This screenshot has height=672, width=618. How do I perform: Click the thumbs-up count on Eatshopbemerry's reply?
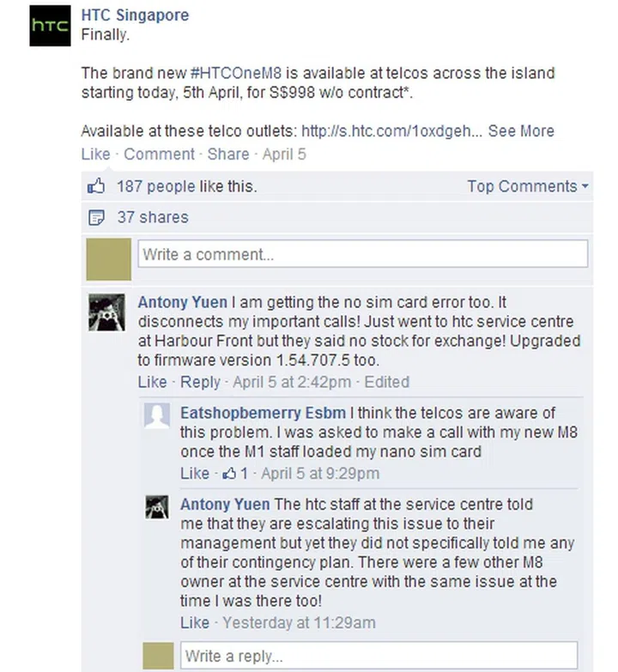point(235,473)
